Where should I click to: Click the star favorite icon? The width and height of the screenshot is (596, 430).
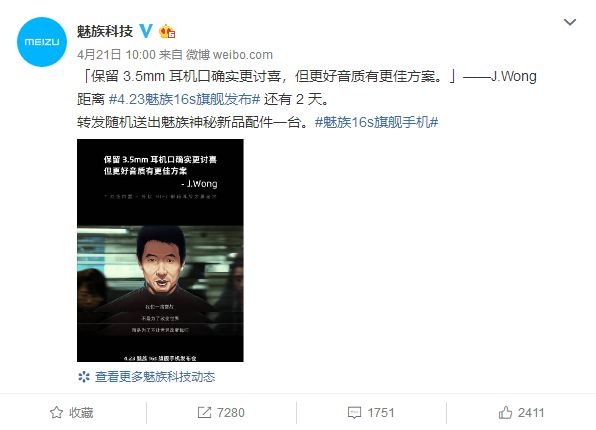[x=57, y=413]
